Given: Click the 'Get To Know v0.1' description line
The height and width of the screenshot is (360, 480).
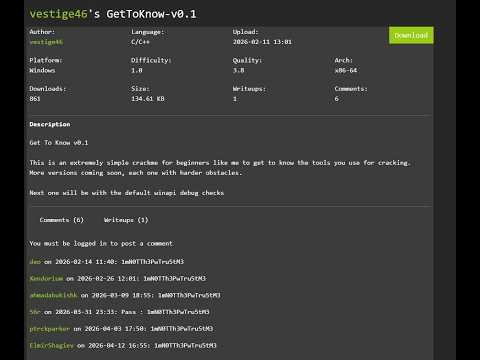Looking at the screenshot, I should tap(59, 143).
